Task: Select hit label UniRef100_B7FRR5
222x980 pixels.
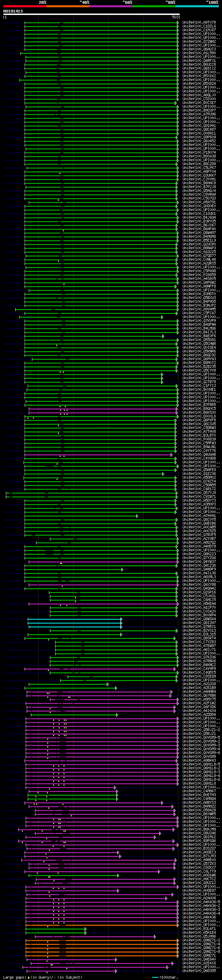Action: pos(199,405)
